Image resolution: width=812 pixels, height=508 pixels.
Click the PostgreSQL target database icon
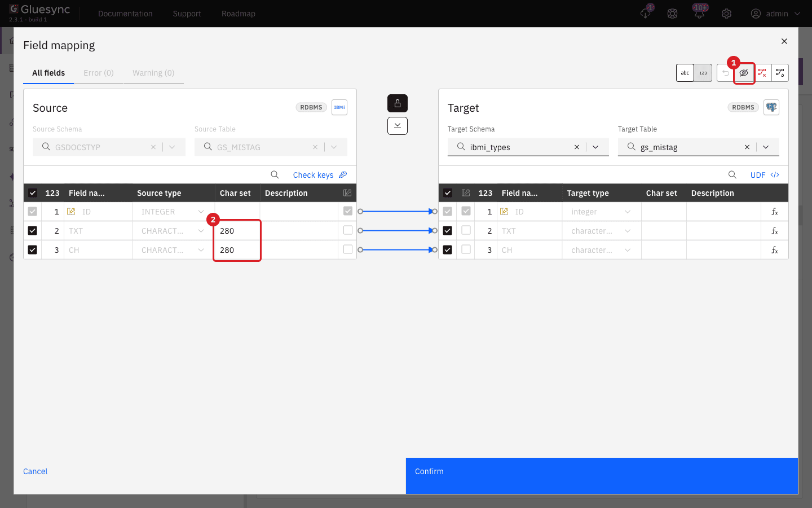(771, 107)
